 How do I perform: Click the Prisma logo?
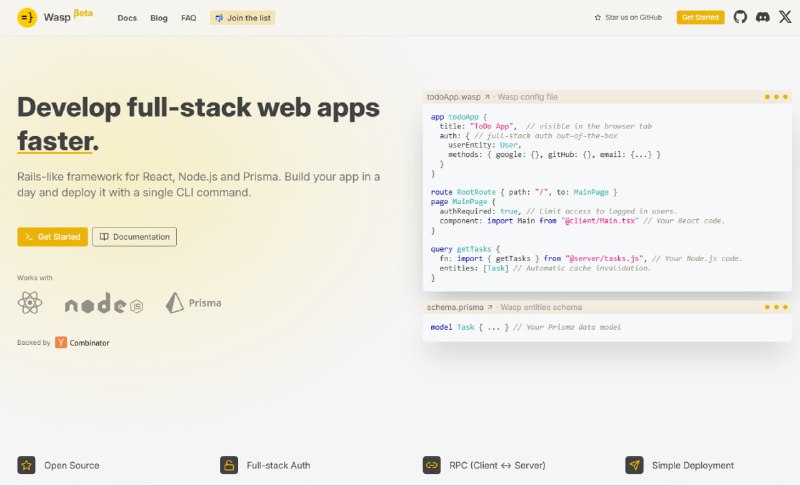(x=193, y=302)
